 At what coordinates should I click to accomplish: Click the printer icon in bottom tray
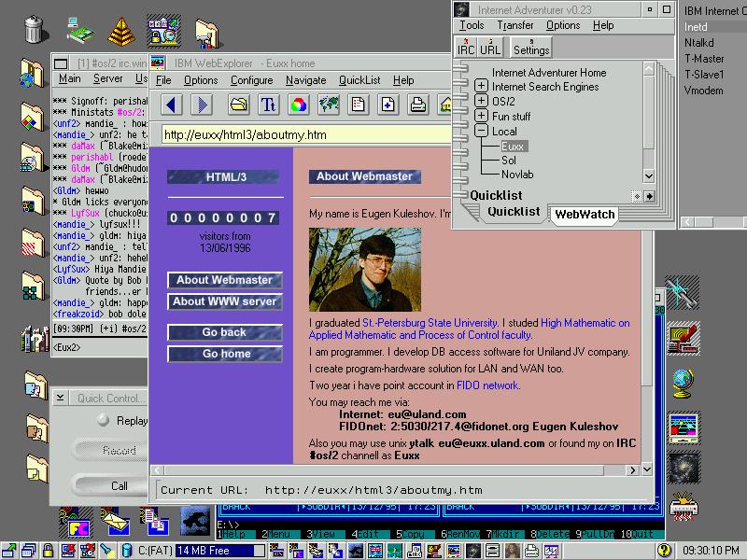pyautogui.click(x=531, y=551)
